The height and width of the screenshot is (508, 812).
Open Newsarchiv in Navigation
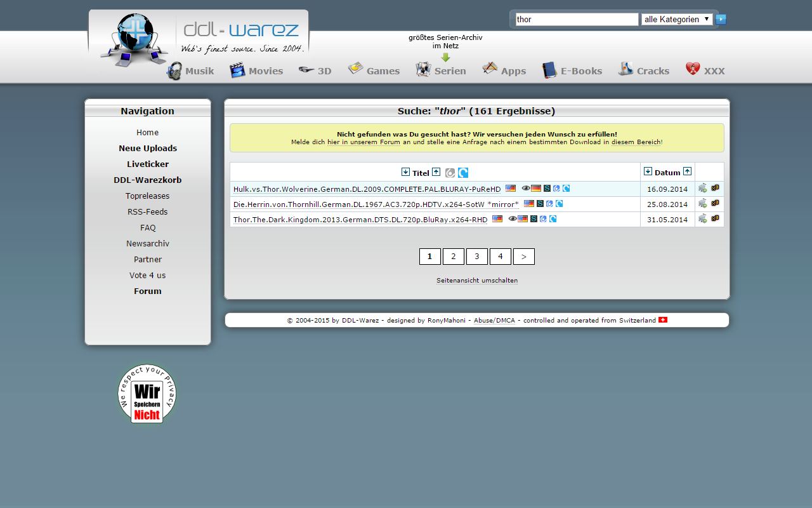click(x=148, y=244)
